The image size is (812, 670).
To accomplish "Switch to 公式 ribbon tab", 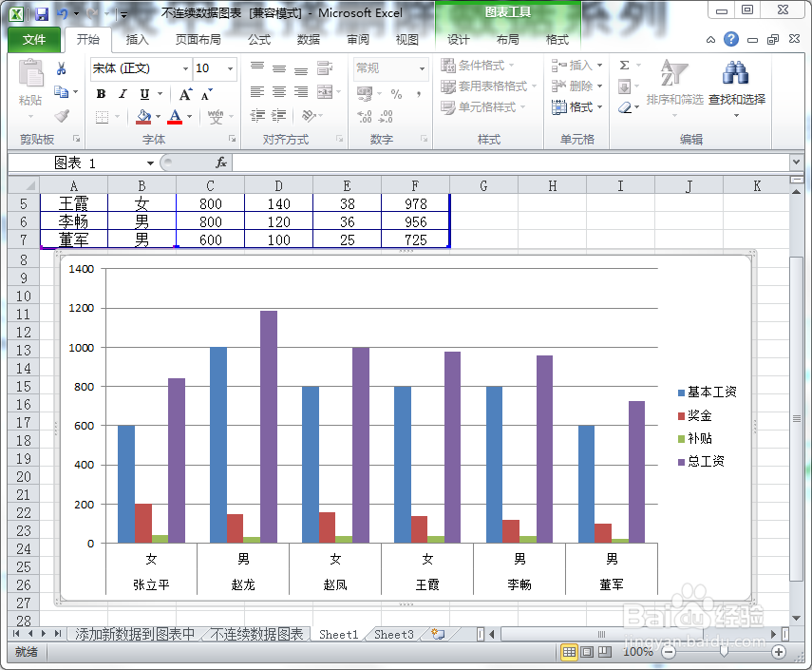I will click(259, 39).
